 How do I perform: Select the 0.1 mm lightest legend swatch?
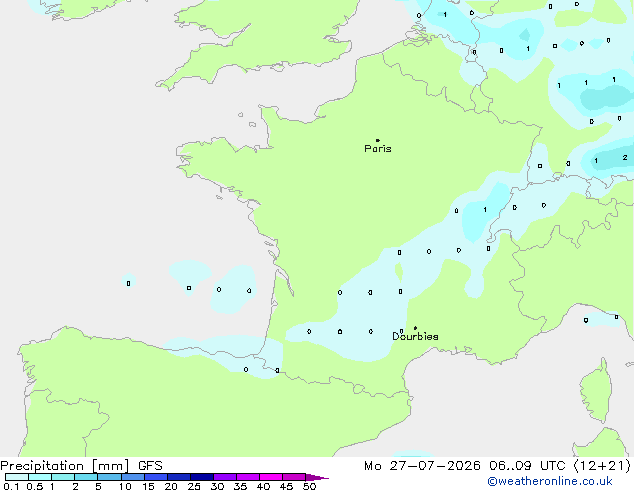point(17,477)
